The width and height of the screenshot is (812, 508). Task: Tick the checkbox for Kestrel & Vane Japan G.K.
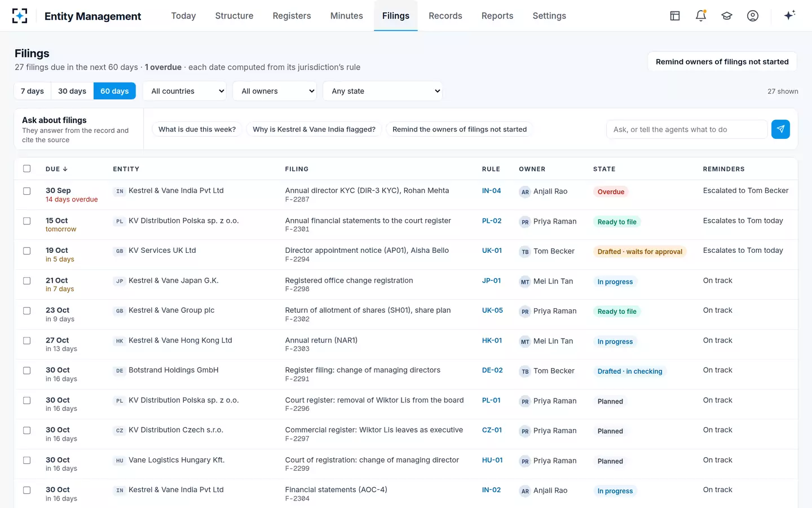coord(27,281)
